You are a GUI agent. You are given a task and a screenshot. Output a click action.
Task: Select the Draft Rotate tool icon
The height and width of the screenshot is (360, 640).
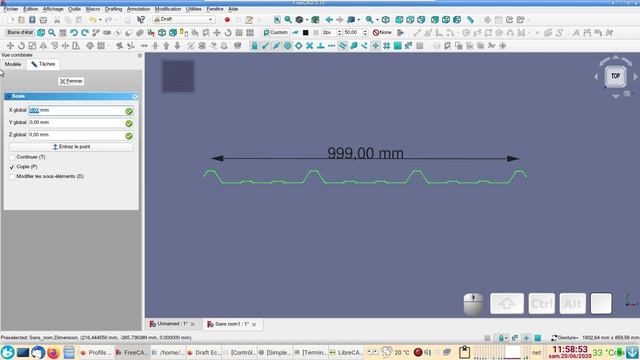21,46
